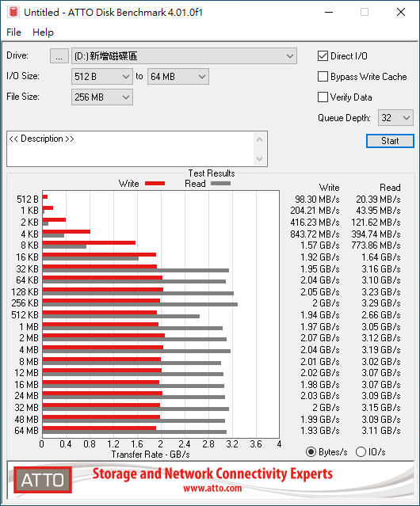
Task: Open the maximum I/O Size 64 MB dropdown
Action: 178,77
